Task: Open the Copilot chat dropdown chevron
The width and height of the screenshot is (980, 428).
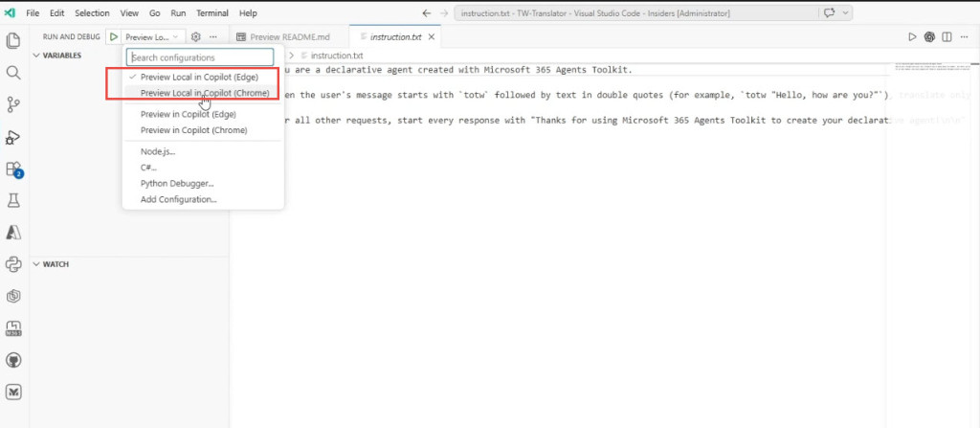Action: click(x=846, y=13)
